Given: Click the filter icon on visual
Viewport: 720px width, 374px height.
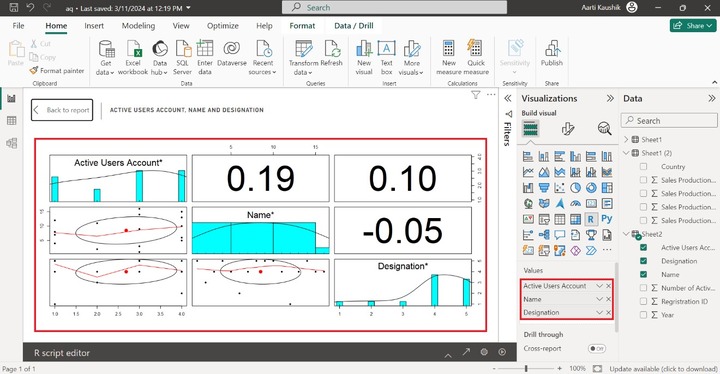Looking at the screenshot, I should tap(476, 95).
